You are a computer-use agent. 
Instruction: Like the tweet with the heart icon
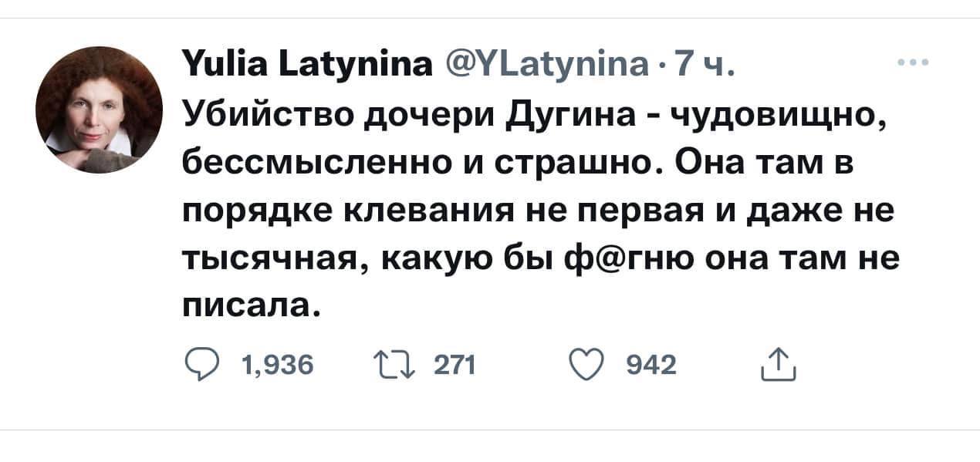click(x=589, y=363)
